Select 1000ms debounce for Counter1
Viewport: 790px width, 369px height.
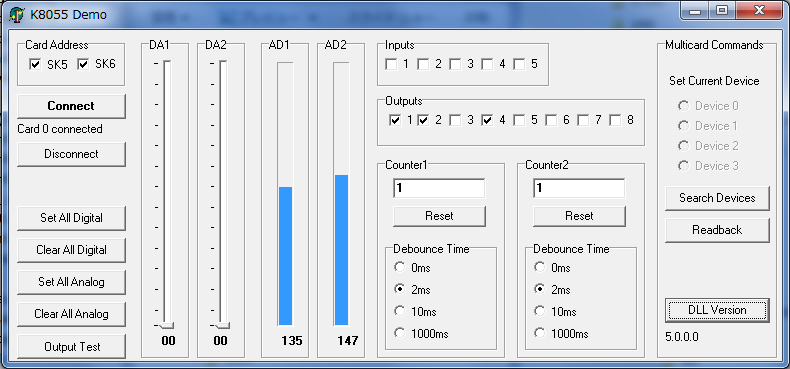tap(400, 333)
